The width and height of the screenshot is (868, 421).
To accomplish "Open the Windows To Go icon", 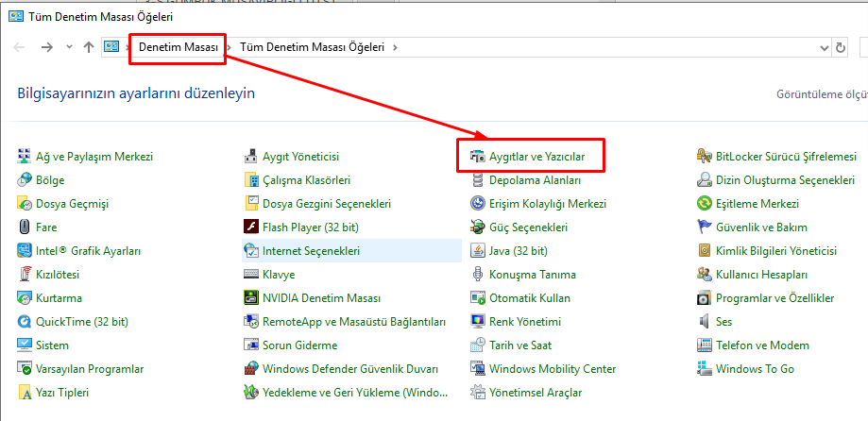I will 704,368.
